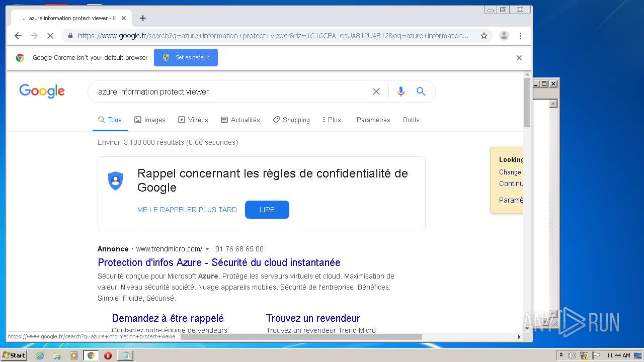Launch Internet Explorer from taskbar
The image size is (644, 362).
point(40,355)
